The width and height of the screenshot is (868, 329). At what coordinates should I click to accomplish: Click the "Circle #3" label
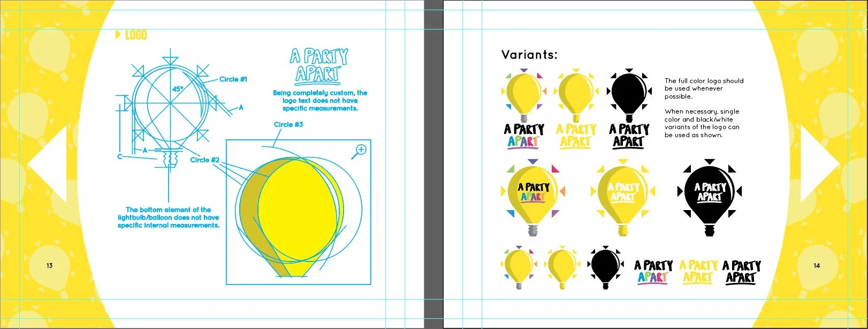(288, 124)
